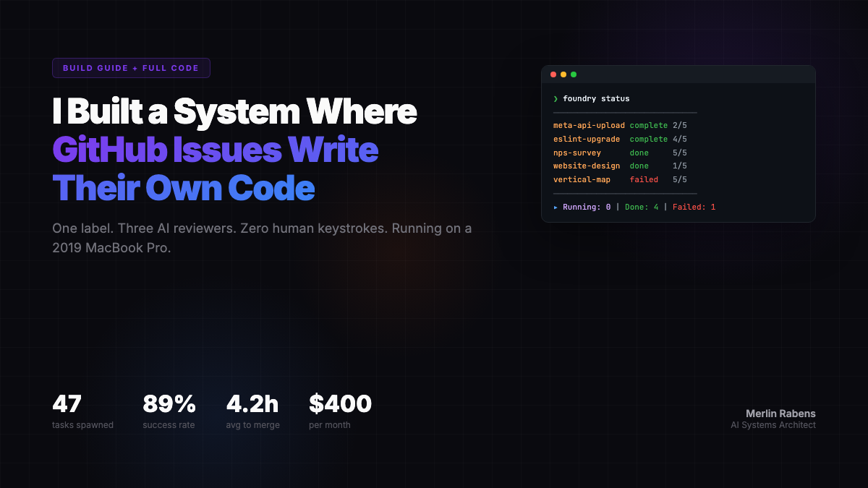This screenshot has width=868, height=488.
Task: Click the green maximize dot on terminal window
Action: pos(574,74)
